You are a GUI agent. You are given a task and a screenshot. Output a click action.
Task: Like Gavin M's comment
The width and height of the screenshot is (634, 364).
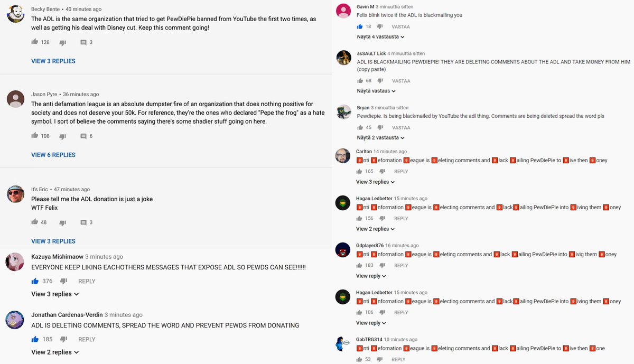coord(360,26)
